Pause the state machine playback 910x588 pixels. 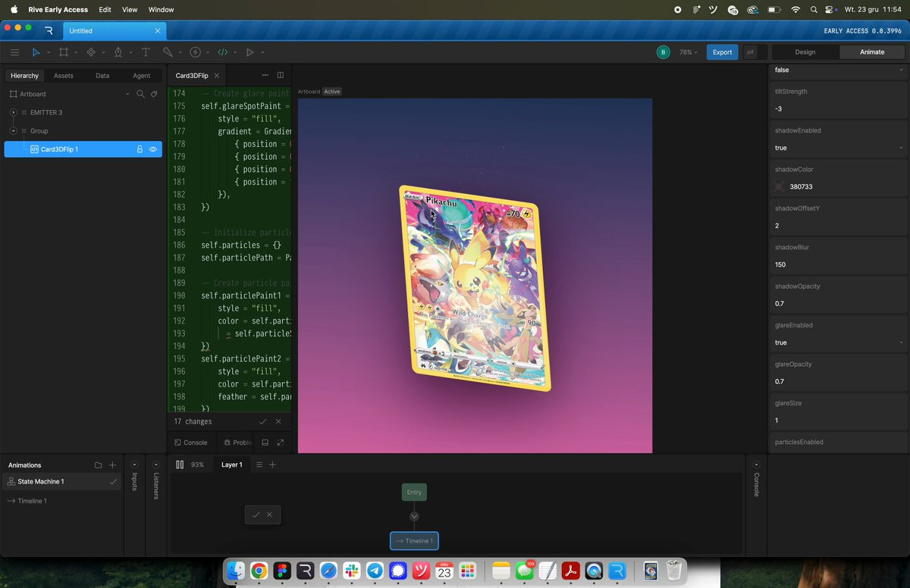point(180,464)
